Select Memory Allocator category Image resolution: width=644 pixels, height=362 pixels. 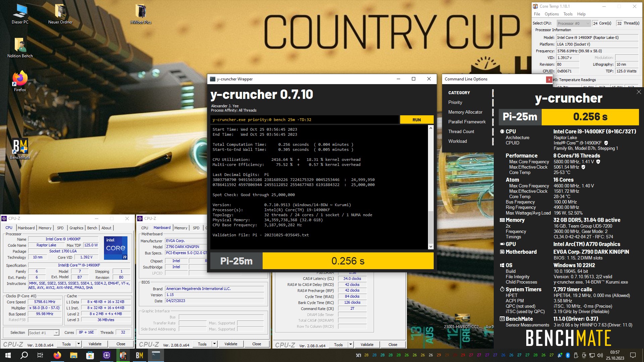(x=465, y=112)
